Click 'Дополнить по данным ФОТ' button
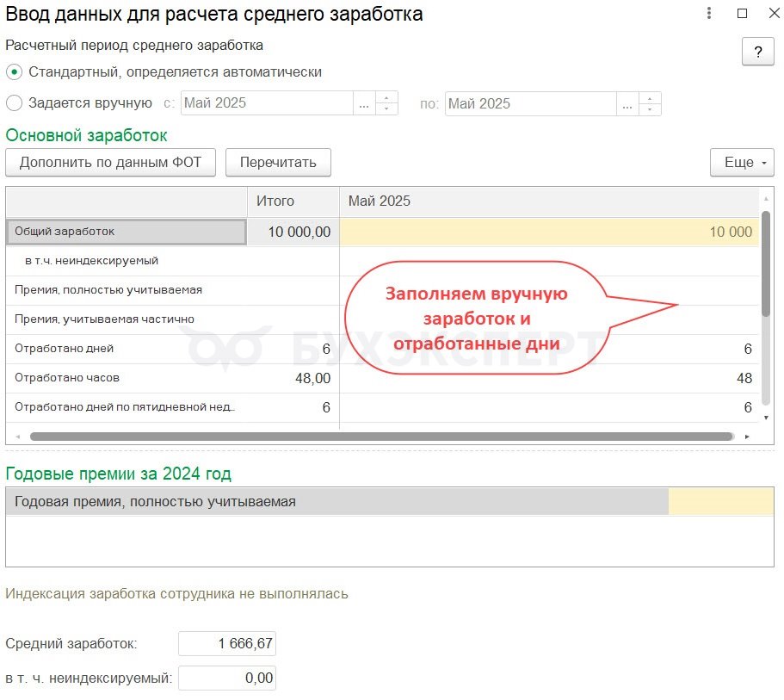 pos(110,162)
